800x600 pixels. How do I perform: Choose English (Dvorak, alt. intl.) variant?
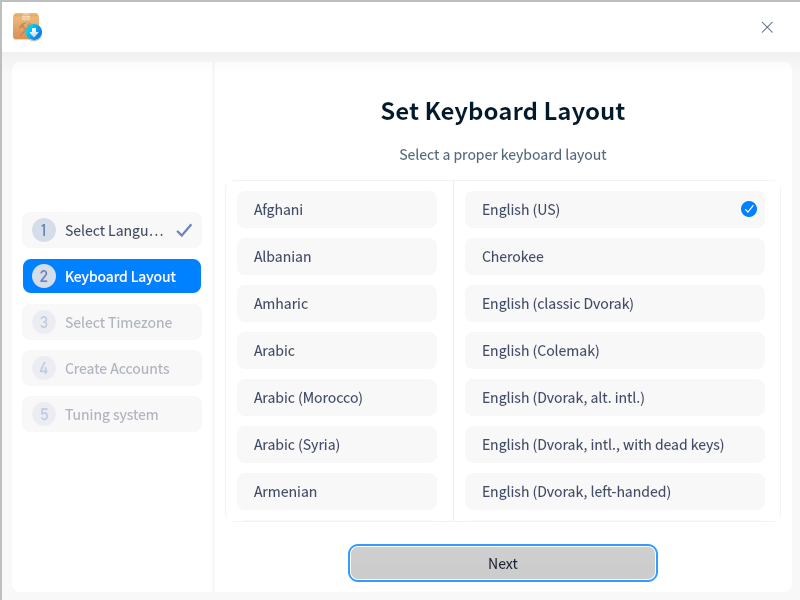pyautogui.click(x=615, y=398)
